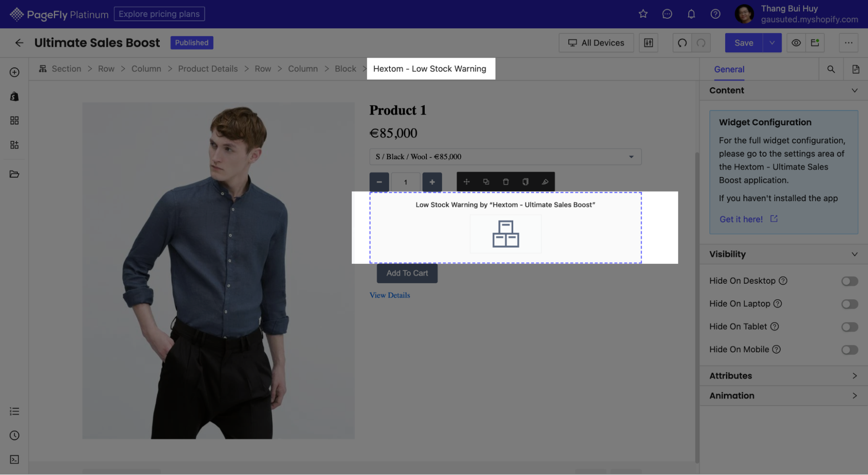Click the canvas vertical scrollbar
Viewport: 868px width, 475px height.
point(697,308)
